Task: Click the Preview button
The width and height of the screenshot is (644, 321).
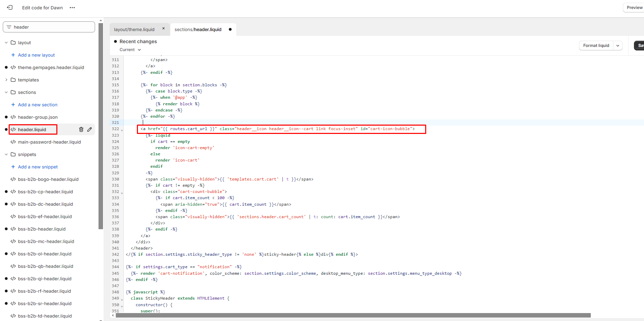Action: click(x=634, y=8)
